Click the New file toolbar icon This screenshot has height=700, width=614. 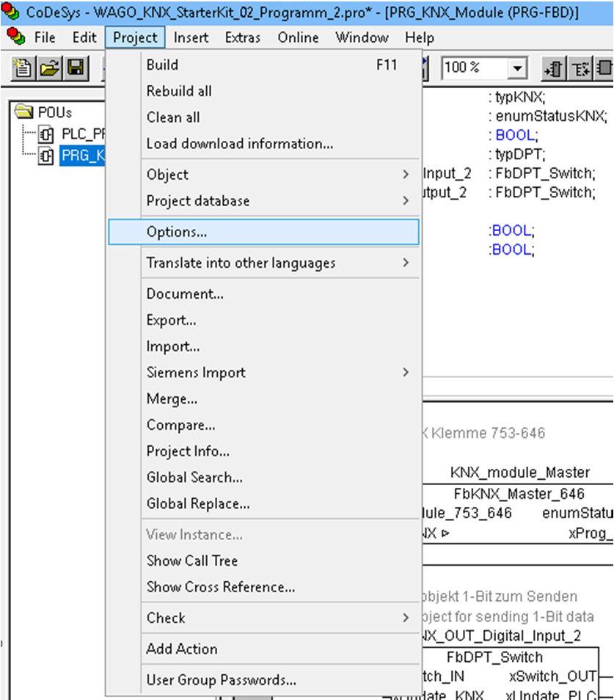click(23, 69)
